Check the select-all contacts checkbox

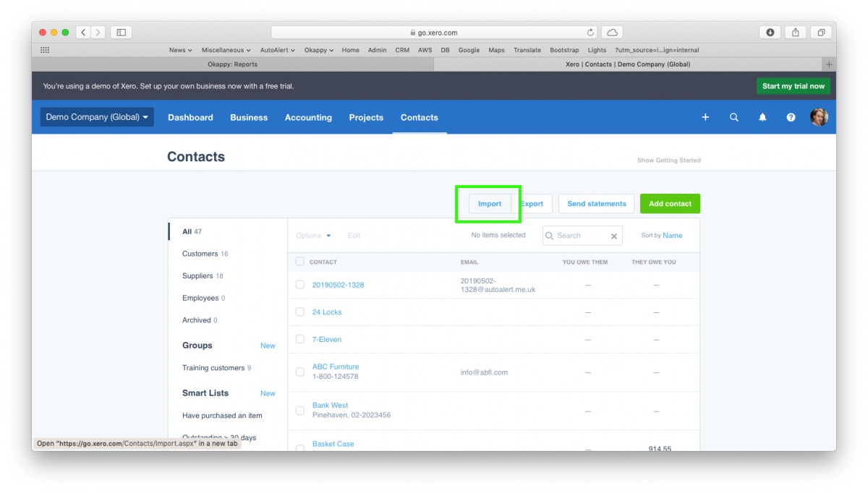tap(299, 262)
